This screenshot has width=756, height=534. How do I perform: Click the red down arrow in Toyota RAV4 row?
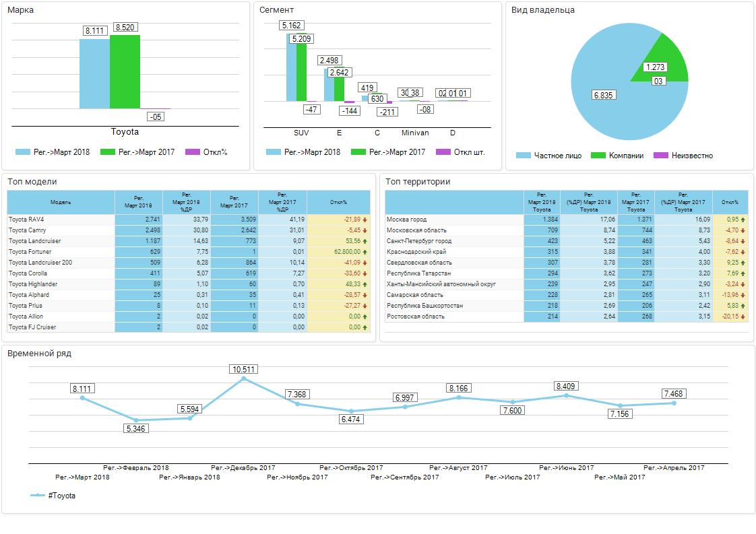[365, 220]
